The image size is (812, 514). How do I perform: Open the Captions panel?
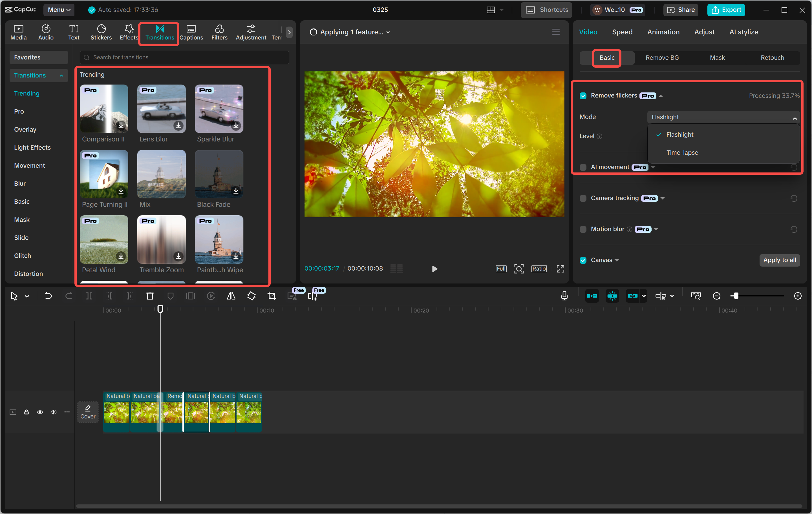pos(191,32)
